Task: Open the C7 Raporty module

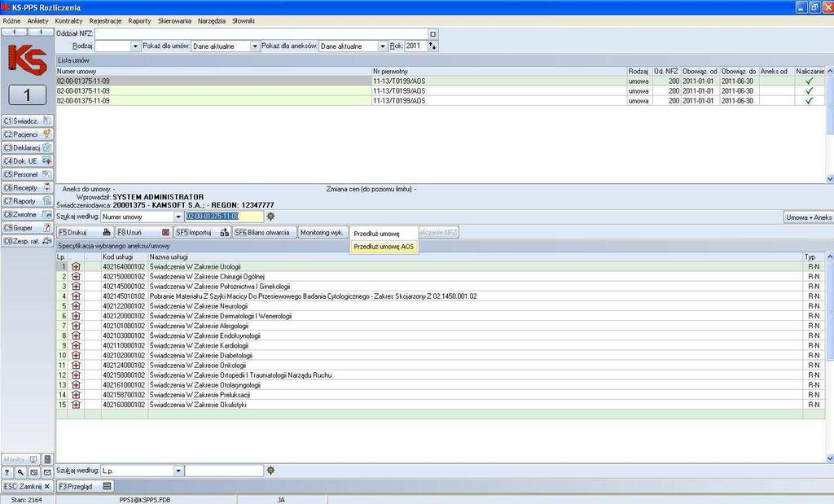Action: pos(27,201)
